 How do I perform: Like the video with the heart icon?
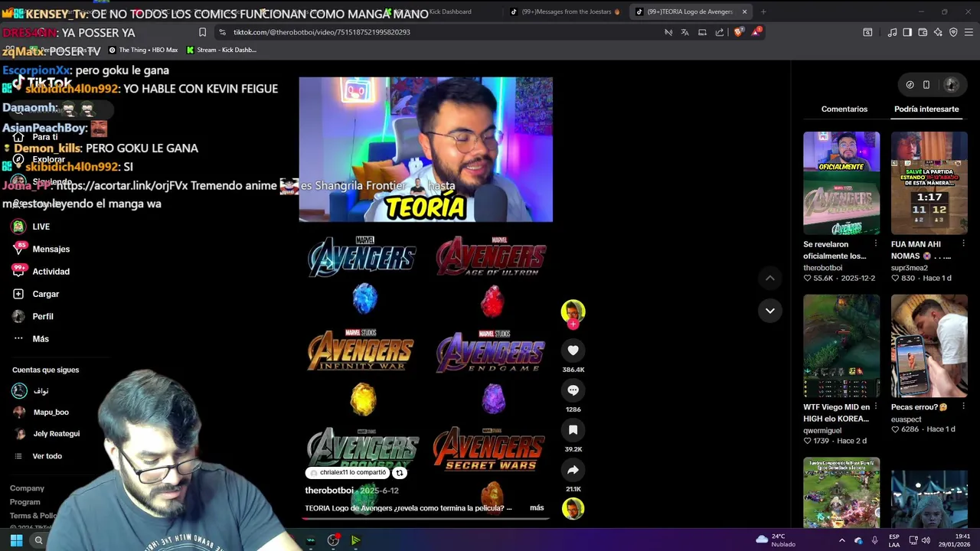coord(573,350)
